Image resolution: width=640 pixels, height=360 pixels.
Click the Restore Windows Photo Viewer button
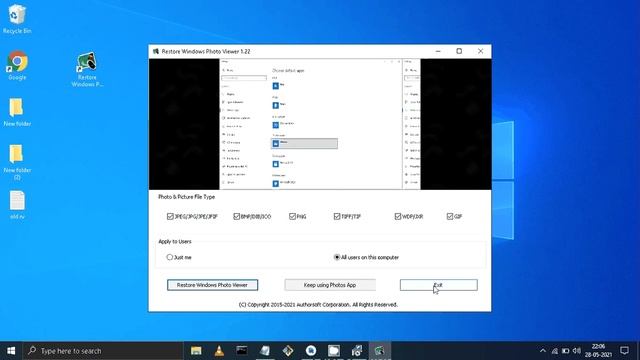pos(212,285)
